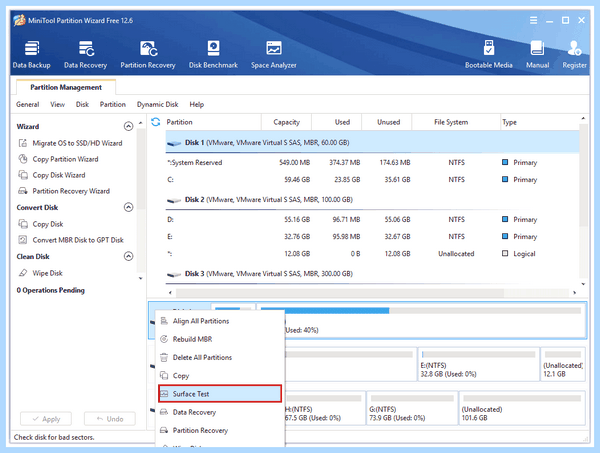This screenshot has width=600, height=453.
Task: Click the Partition Recovery icon in the context menu
Action: (x=164, y=430)
